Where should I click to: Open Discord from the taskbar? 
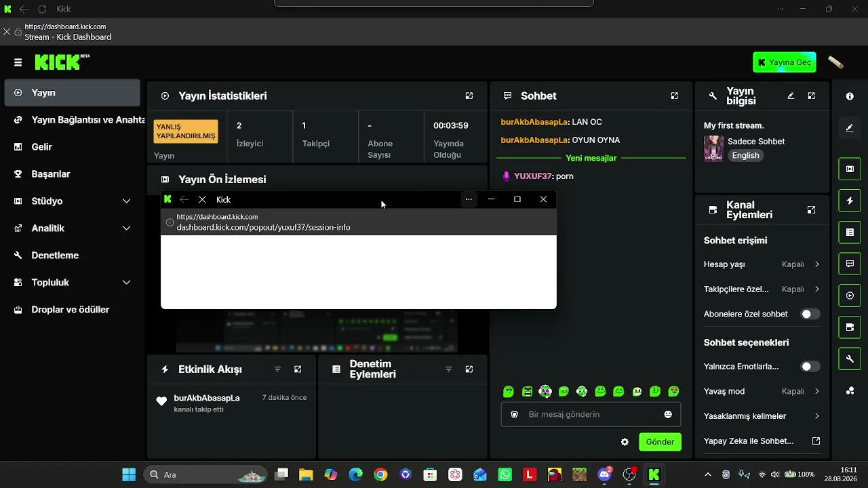click(604, 474)
